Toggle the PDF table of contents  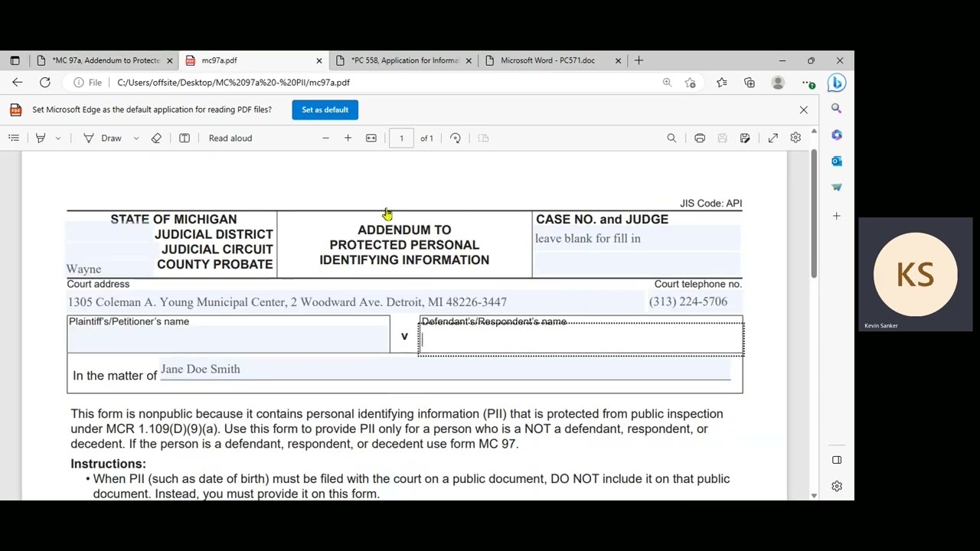tap(14, 139)
